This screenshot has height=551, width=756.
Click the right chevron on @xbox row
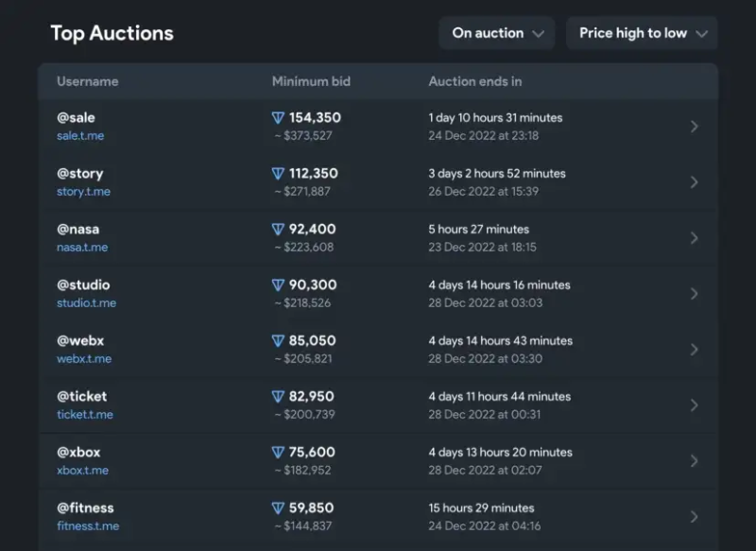695,461
